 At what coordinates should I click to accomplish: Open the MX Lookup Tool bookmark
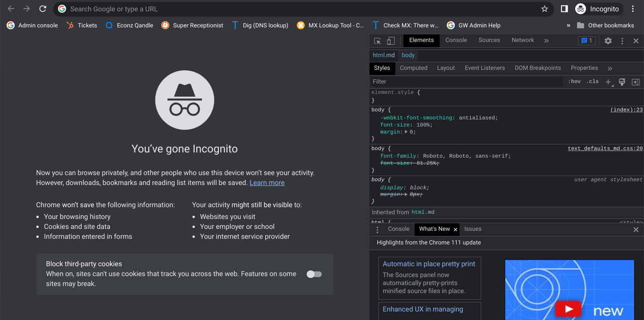[330, 25]
